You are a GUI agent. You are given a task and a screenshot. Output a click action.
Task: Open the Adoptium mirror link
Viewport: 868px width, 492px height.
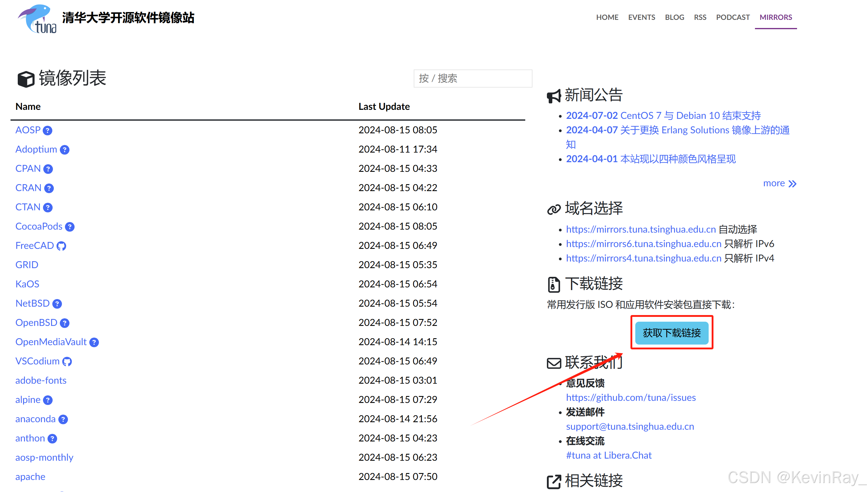[x=36, y=149]
